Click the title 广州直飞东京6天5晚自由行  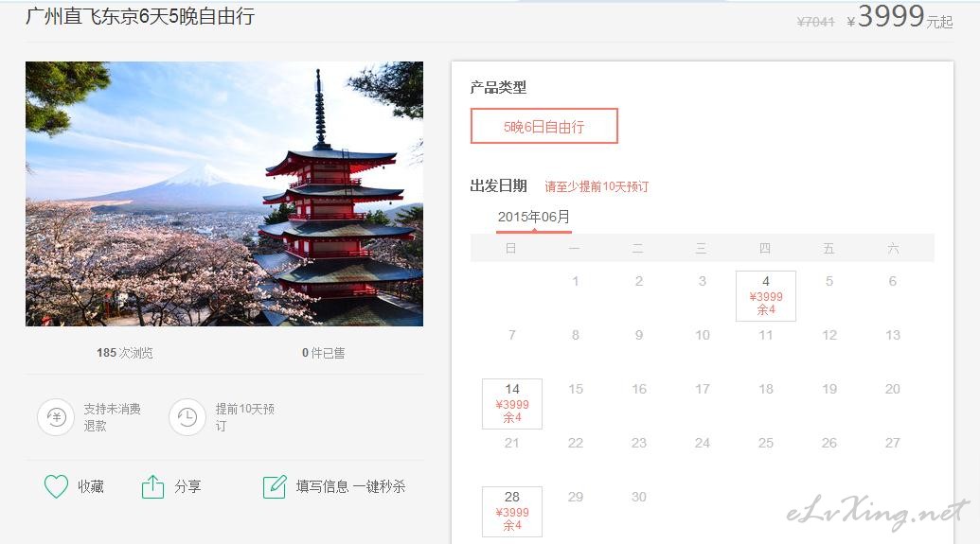click(x=140, y=16)
